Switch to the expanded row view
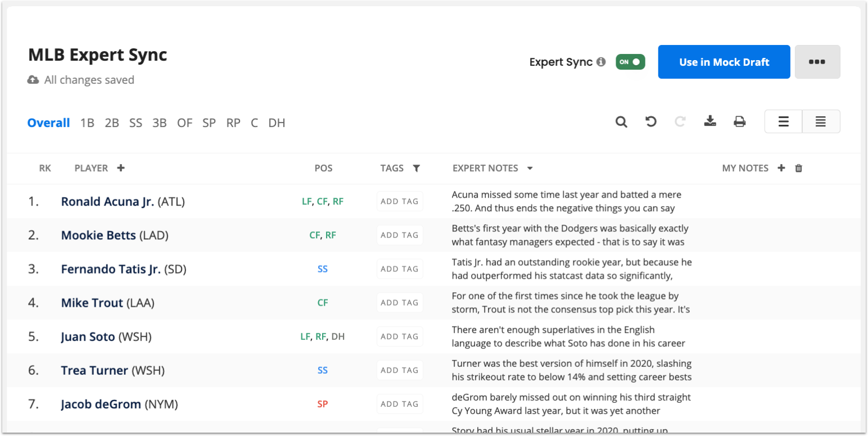Image resolution: width=868 pixels, height=436 pixels. pyautogui.click(x=783, y=121)
